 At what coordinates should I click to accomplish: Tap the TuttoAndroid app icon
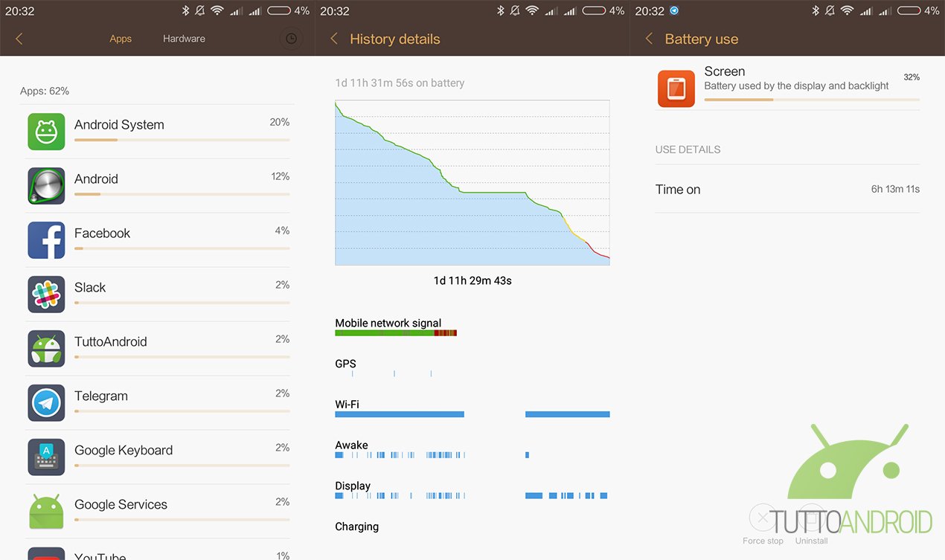point(46,349)
